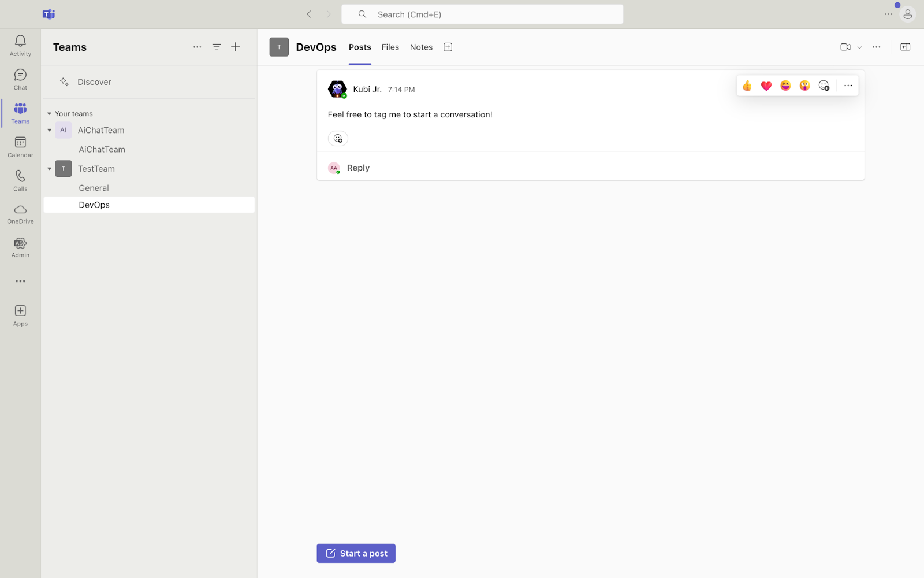
Task: Click the Microsoft Teams logo
Action: (x=49, y=14)
